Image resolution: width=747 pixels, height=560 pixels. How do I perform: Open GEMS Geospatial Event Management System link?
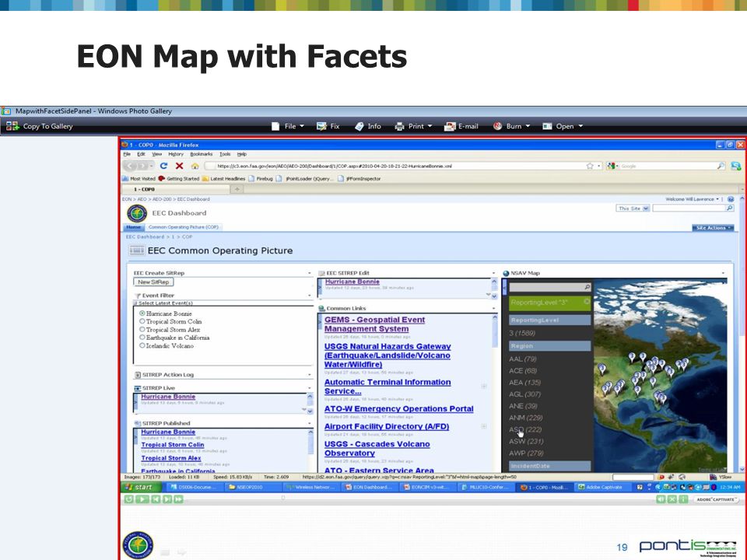pos(374,324)
